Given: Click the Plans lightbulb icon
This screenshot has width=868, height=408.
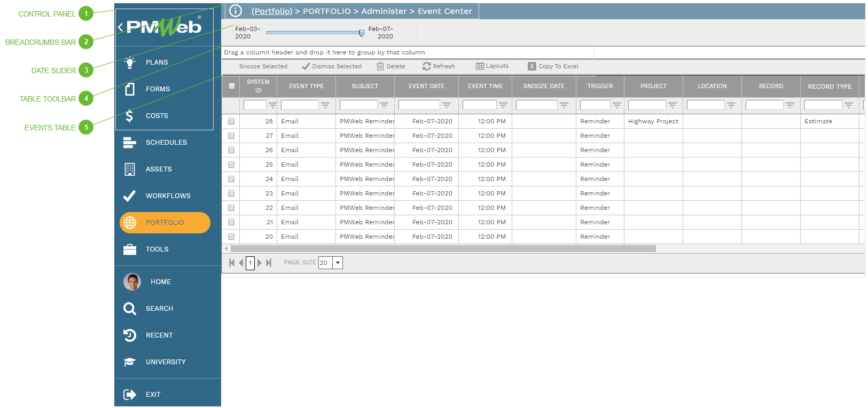Looking at the screenshot, I should point(130,62).
